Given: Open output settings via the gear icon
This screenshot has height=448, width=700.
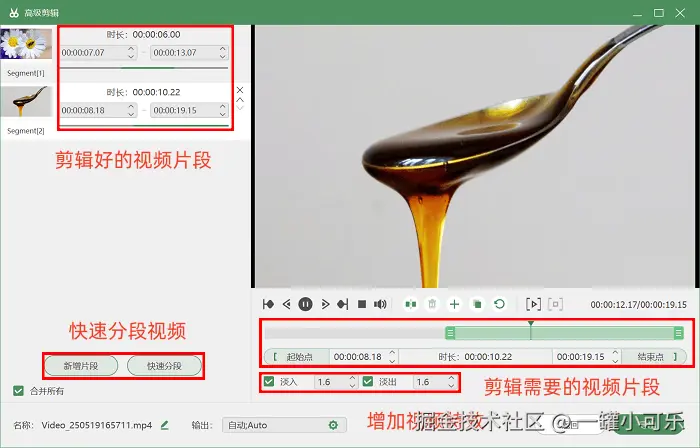Looking at the screenshot, I should [x=333, y=425].
